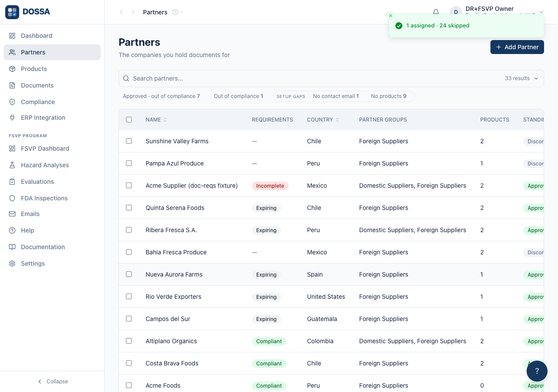Click the Products box icon
The width and height of the screenshot is (558, 392).
pos(12,69)
